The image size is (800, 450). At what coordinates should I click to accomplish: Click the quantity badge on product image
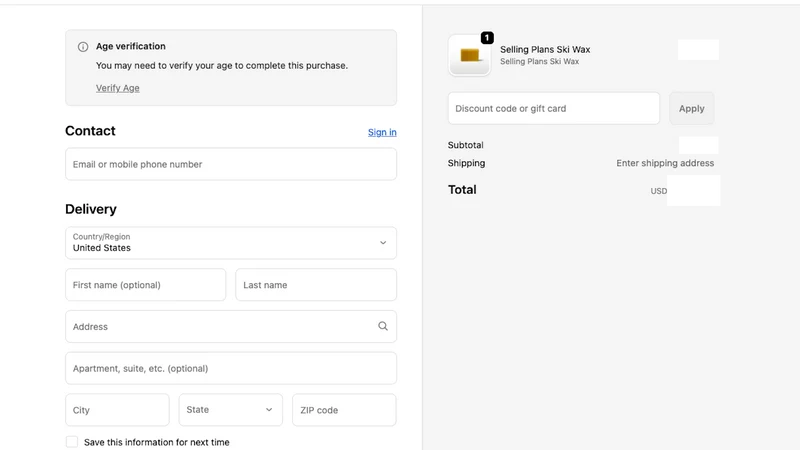[487, 38]
